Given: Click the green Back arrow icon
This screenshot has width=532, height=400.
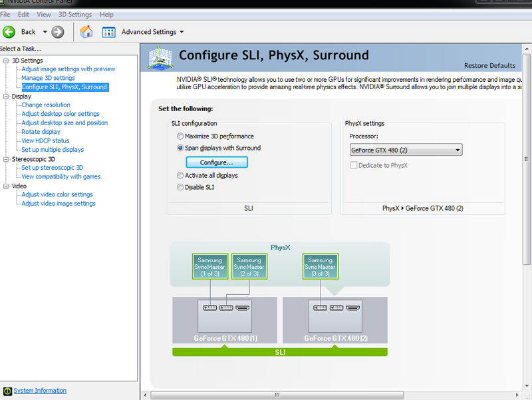Looking at the screenshot, I should (x=9, y=31).
